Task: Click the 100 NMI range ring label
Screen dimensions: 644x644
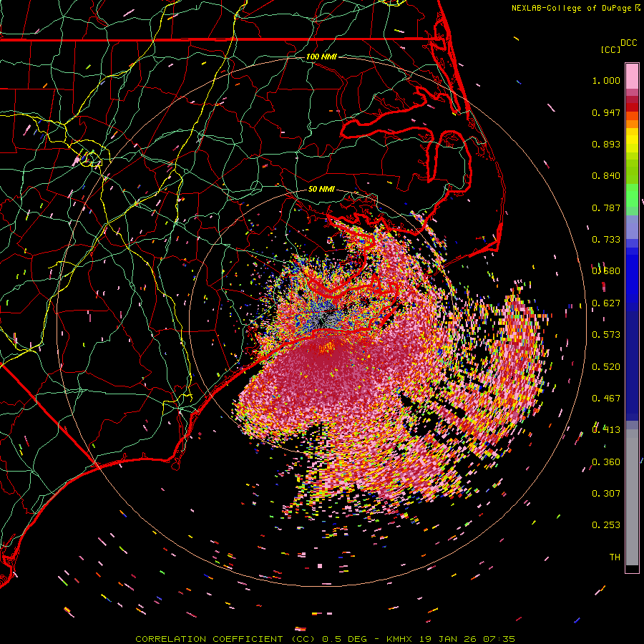Action: [321, 57]
